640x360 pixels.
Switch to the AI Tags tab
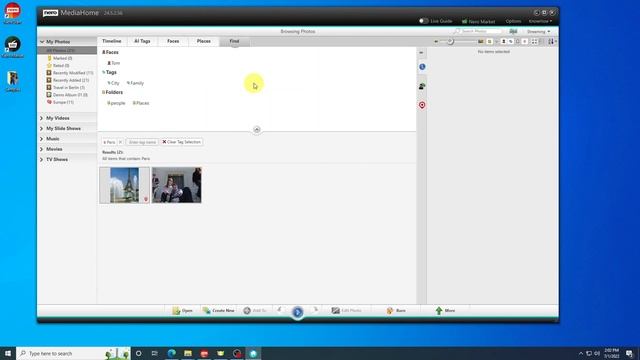142,41
